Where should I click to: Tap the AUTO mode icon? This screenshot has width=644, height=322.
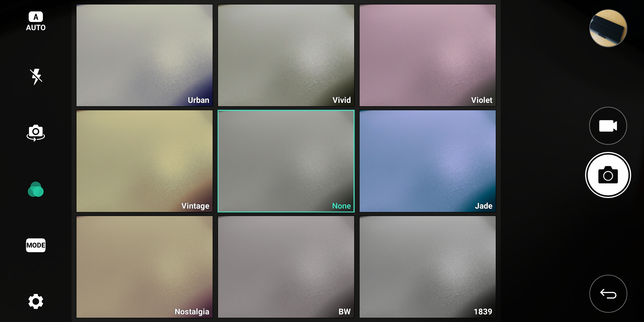click(36, 21)
